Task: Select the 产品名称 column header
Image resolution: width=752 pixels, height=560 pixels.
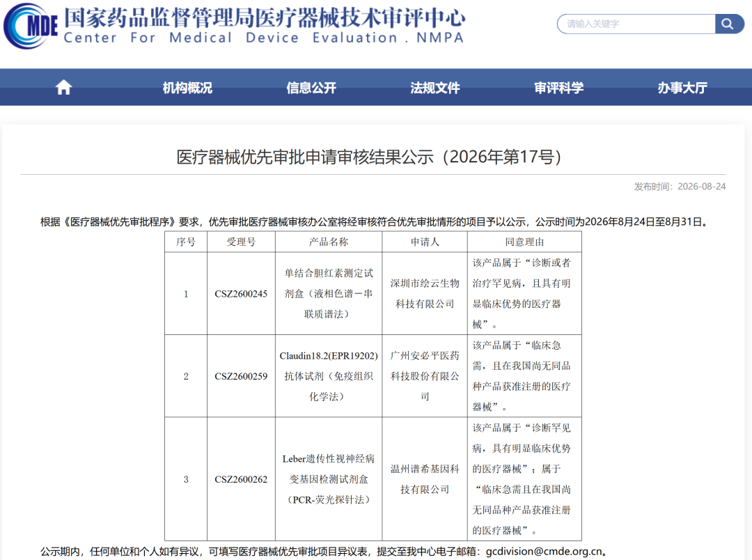Action: (329, 242)
